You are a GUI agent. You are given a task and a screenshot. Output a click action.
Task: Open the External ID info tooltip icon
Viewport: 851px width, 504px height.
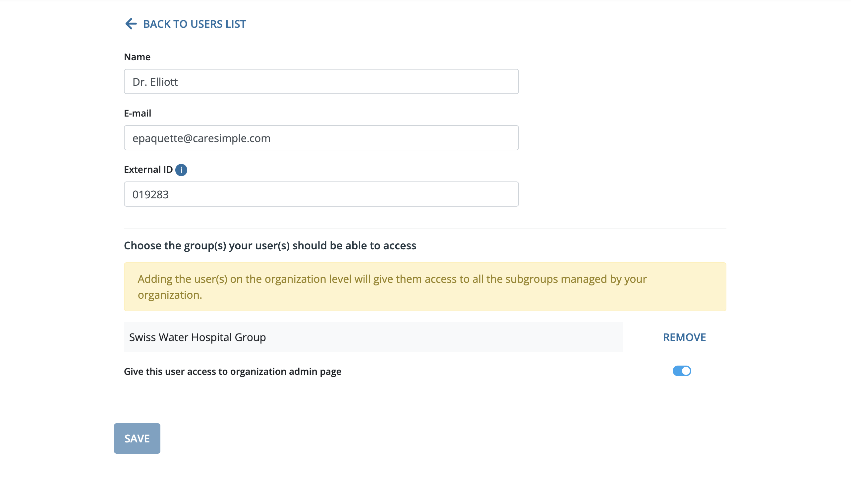coord(181,170)
